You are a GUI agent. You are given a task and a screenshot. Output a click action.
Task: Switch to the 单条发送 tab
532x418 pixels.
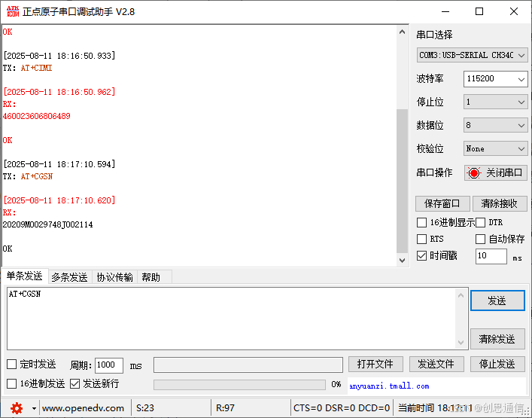(x=25, y=276)
